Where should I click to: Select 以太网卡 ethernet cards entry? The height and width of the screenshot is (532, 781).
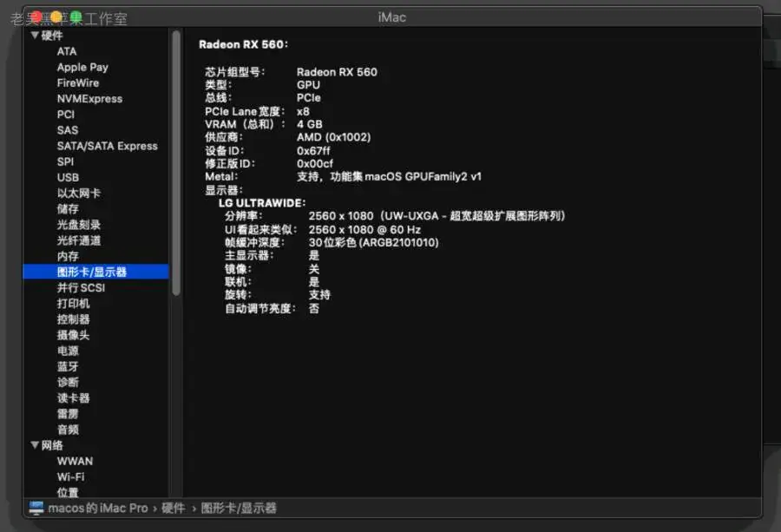coord(79,194)
